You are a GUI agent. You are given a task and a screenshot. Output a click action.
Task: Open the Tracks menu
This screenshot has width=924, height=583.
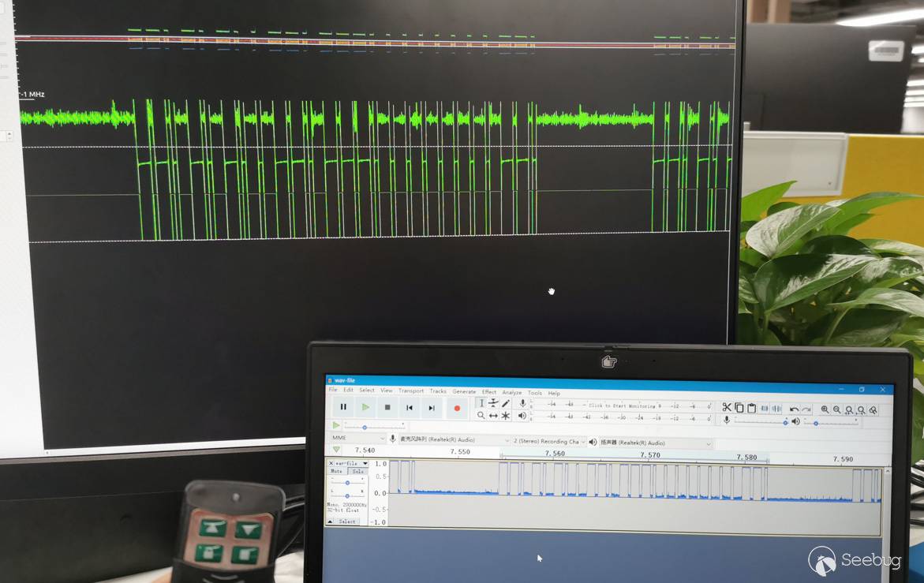pyautogui.click(x=438, y=391)
